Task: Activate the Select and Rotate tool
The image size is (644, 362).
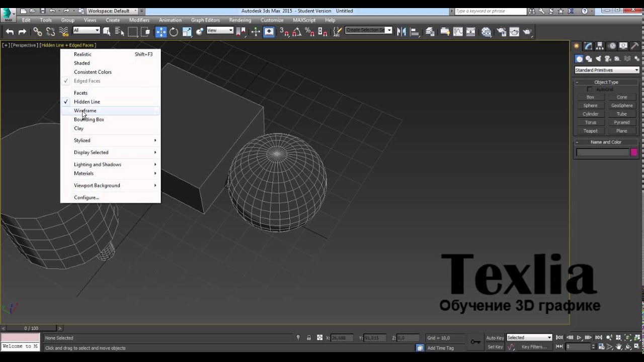Action: (x=174, y=32)
